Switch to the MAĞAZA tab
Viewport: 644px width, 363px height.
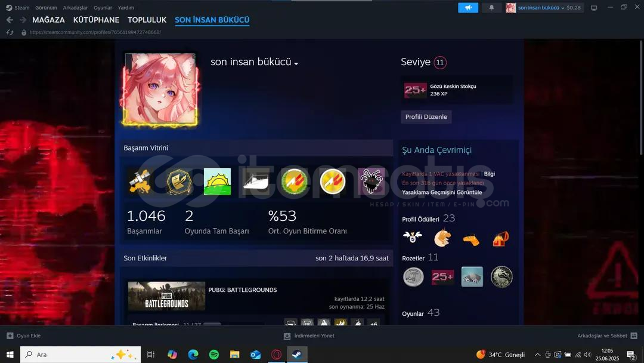[x=48, y=20]
